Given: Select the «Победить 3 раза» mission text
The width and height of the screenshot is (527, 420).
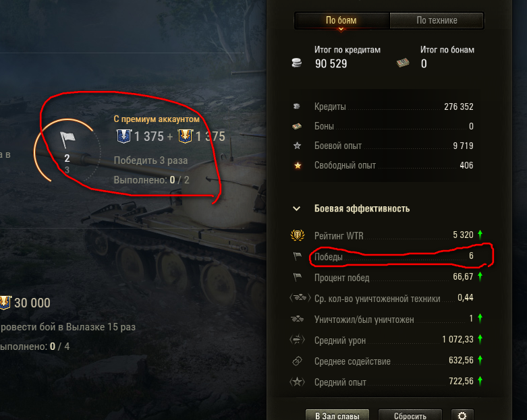Looking at the screenshot, I should tap(150, 160).
